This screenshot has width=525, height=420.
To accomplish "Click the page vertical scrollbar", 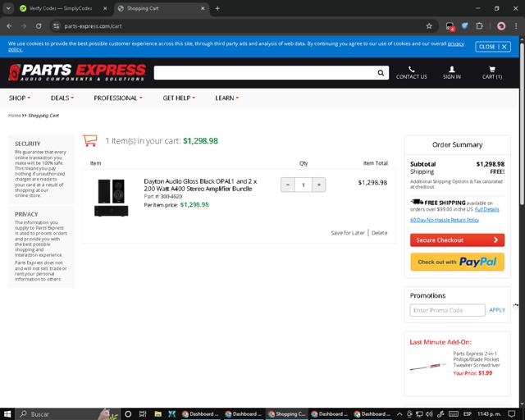I will coord(522,124).
